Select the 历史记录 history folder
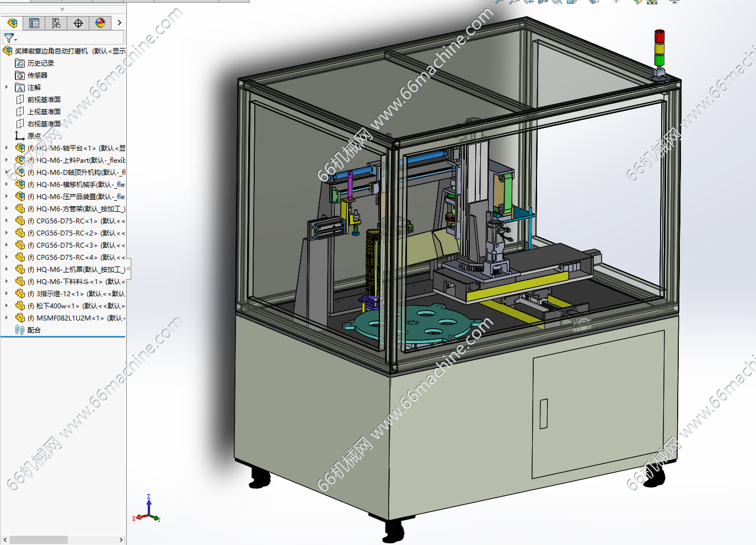 (40, 63)
